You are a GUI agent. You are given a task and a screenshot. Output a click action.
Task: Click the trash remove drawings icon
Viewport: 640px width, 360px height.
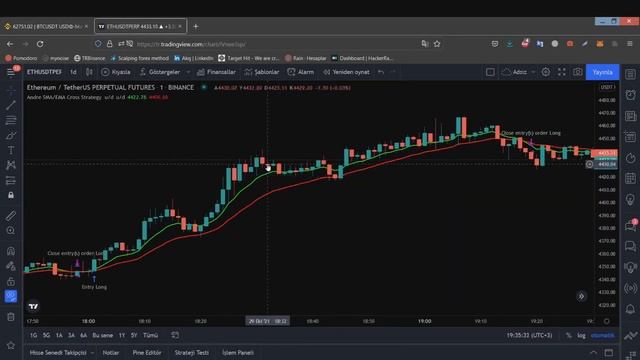11,317
